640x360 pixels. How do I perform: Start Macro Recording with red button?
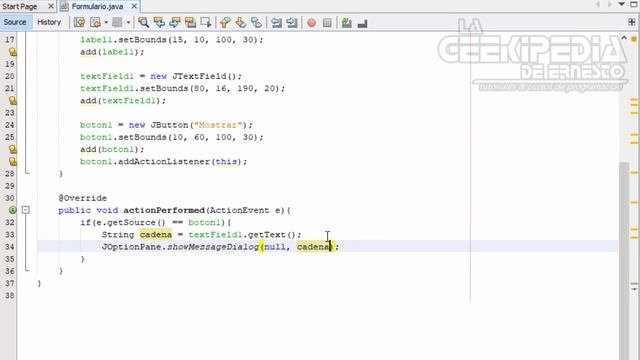tap(311, 23)
